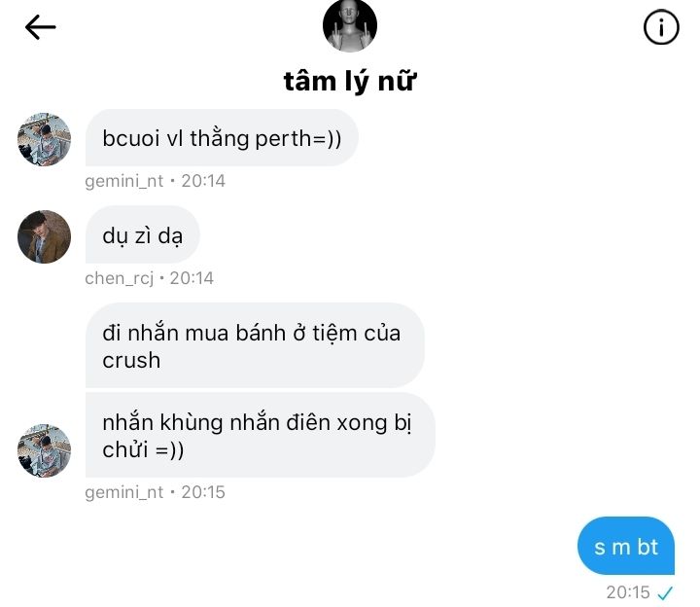The height and width of the screenshot is (607, 700).
Task: Open the conversation info icon
Action: (x=661, y=28)
